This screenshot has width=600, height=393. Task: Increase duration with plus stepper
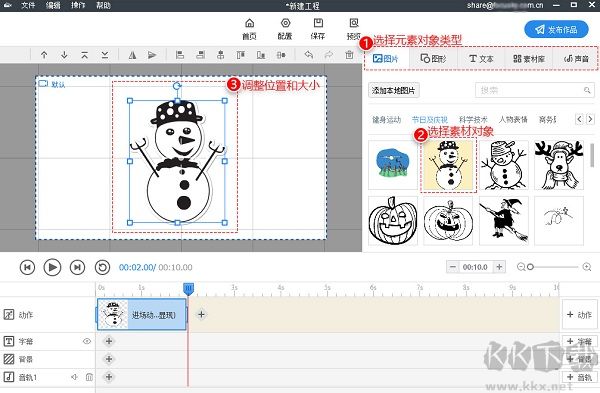coord(499,267)
